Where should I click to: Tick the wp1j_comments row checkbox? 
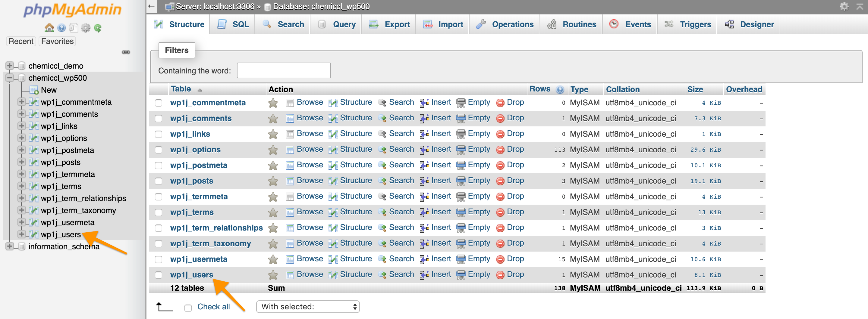(158, 119)
